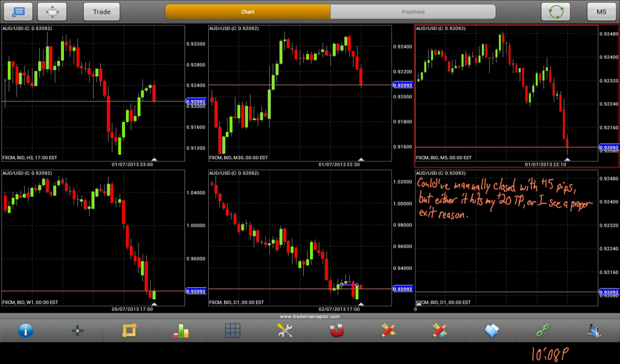Click the green circular refresh icon
This screenshot has height=364, width=620.
(x=555, y=11)
